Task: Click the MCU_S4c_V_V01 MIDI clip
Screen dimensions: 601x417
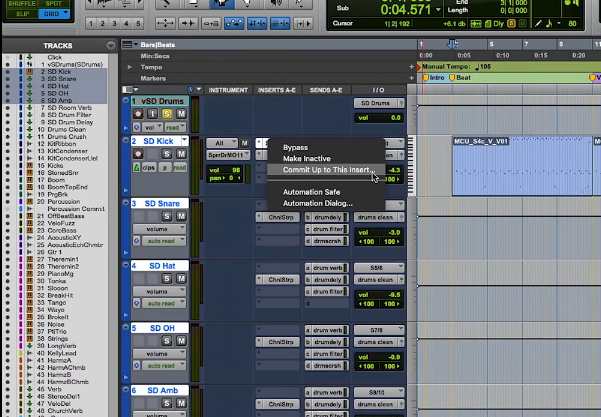Action: 522,166
